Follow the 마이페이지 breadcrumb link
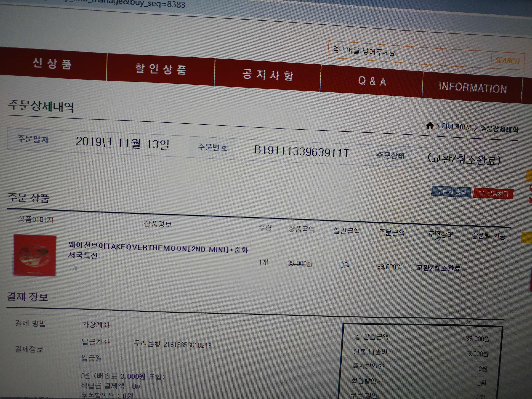Screen dimensions: 532x399 [456, 127]
